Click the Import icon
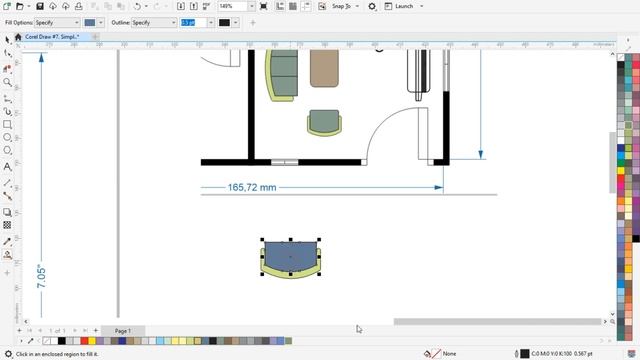The image size is (640, 360). click(x=181, y=6)
